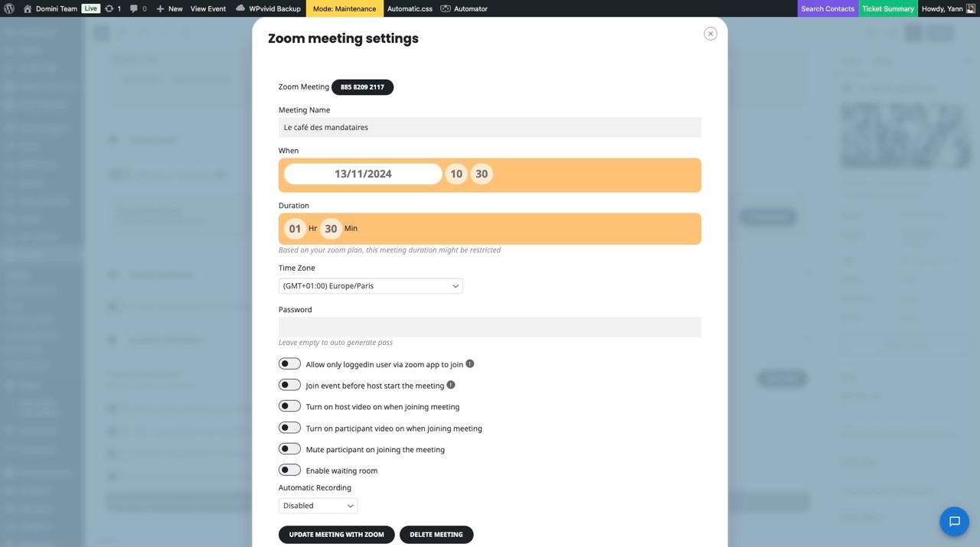Open the Domini Team home icon
980x547 pixels.
(x=28, y=8)
